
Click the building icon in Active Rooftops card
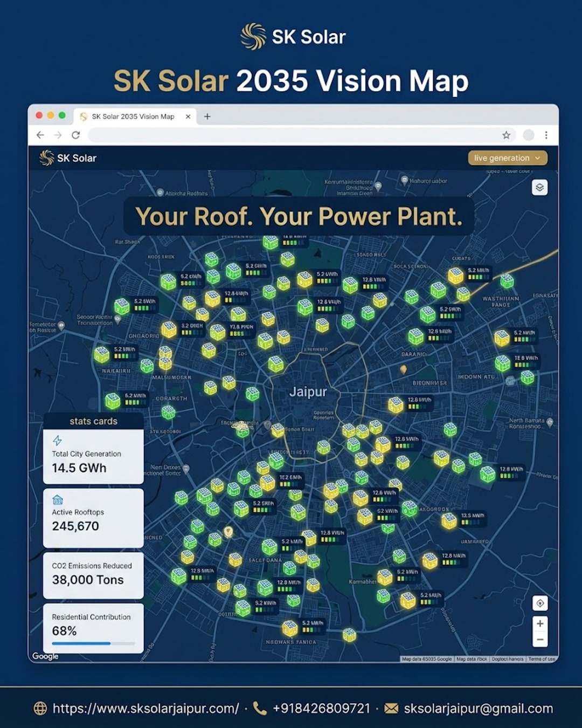tap(58, 499)
